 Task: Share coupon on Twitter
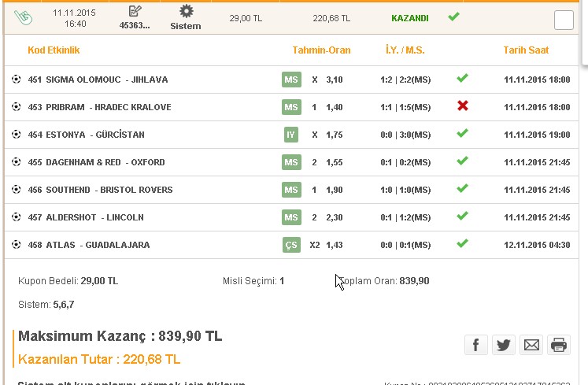tap(504, 345)
